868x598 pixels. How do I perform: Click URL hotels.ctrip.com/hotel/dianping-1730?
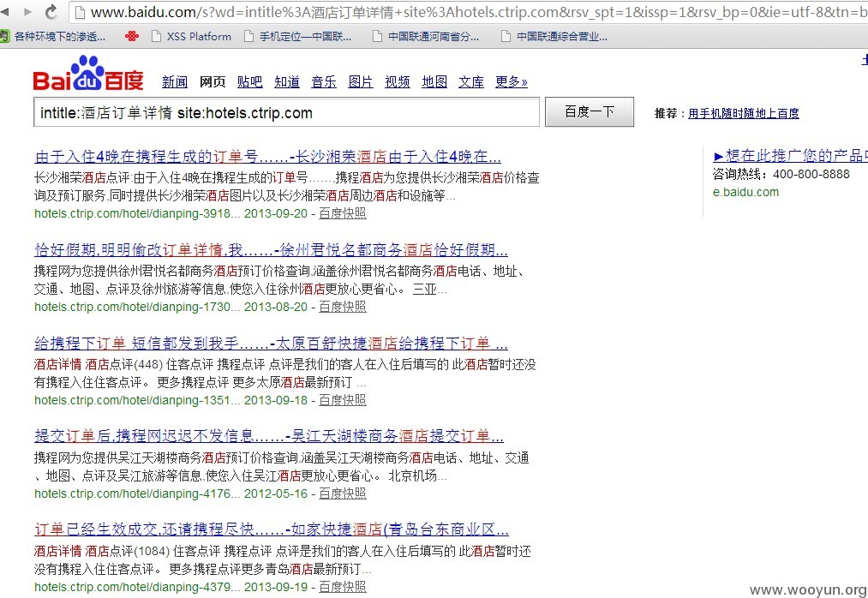(137, 307)
